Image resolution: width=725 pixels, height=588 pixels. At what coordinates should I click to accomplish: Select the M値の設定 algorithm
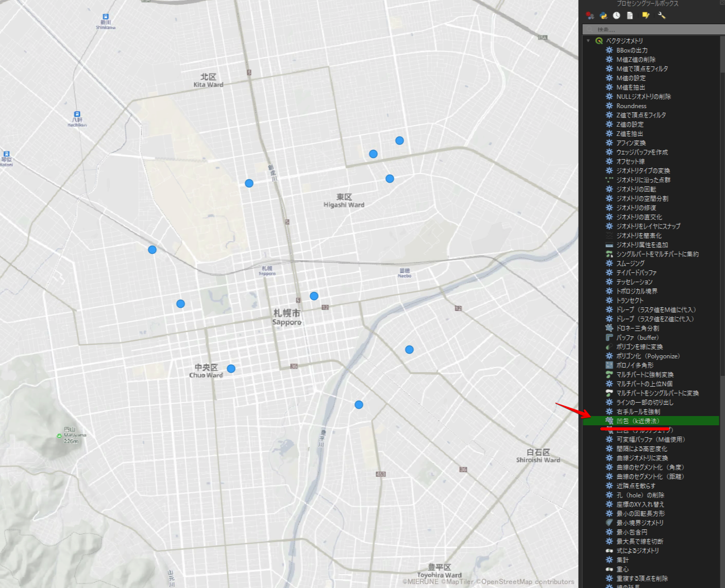coord(631,78)
